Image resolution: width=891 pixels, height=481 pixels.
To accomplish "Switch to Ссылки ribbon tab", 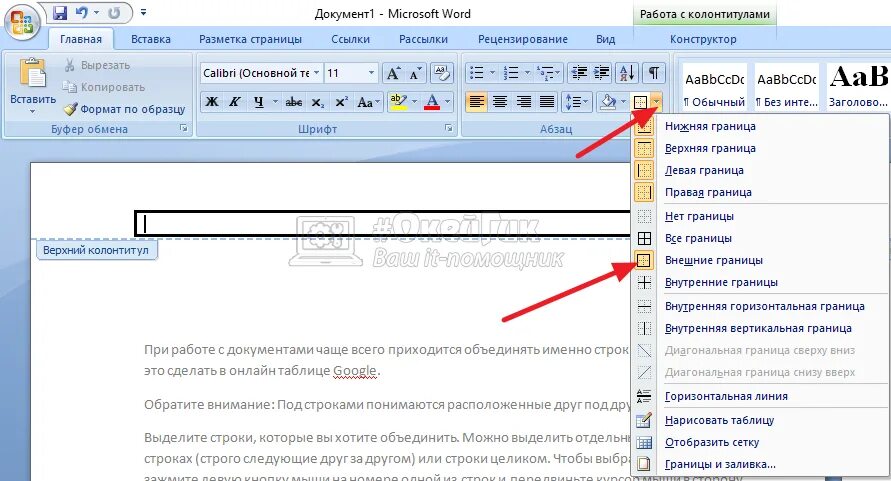I will [x=351, y=39].
